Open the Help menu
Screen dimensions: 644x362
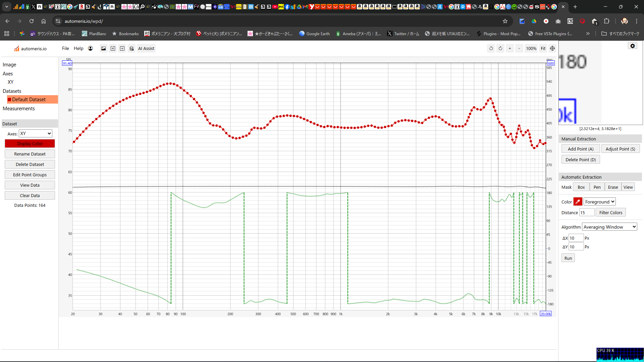point(78,49)
